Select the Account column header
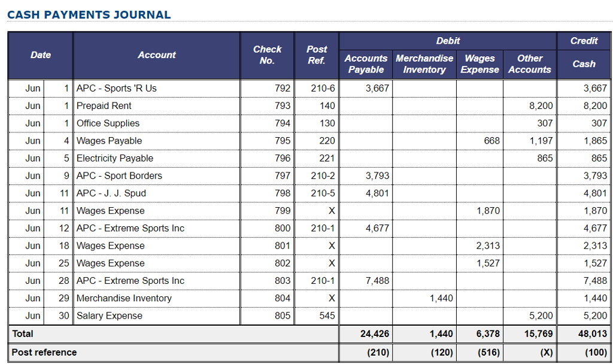Screen dimensions: 613x364 pos(157,55)
